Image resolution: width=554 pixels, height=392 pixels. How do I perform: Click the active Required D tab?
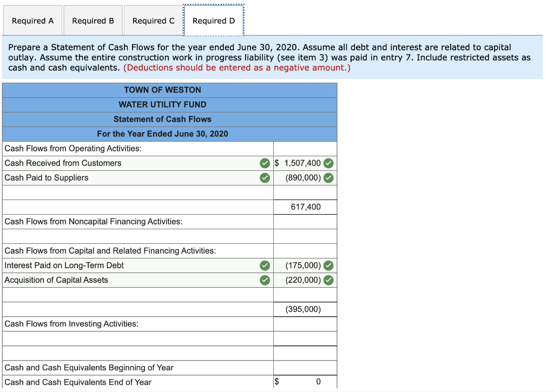pyautogui.click(x=214, y=20)
